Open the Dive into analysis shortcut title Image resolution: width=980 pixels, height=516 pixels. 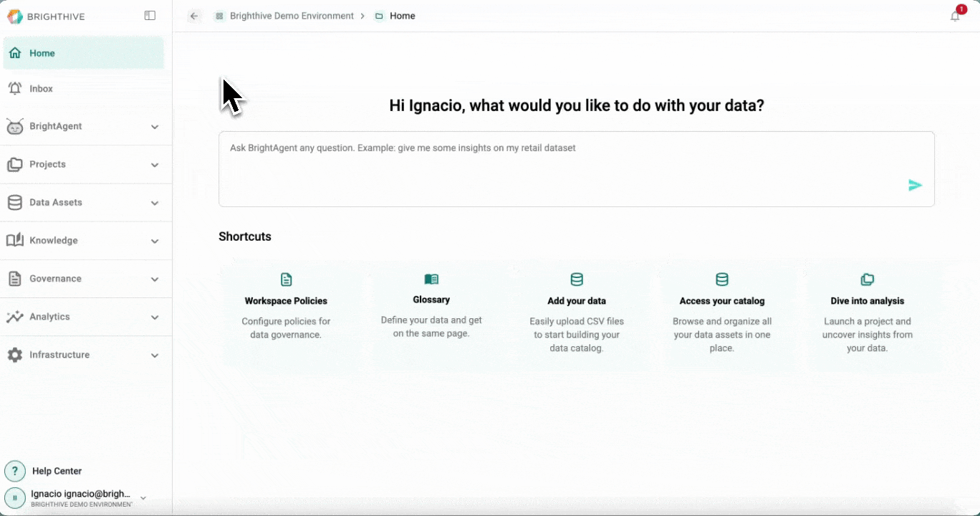pos(868,301)
